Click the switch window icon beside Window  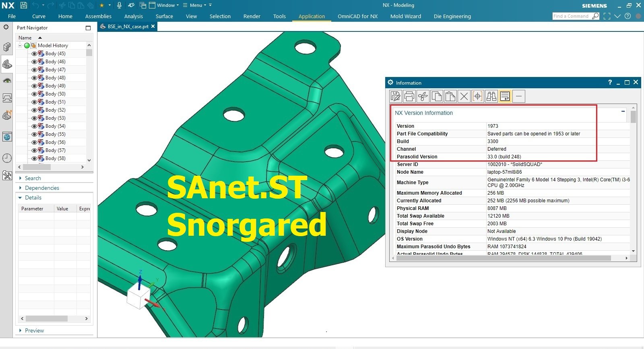tap(143, 5)
